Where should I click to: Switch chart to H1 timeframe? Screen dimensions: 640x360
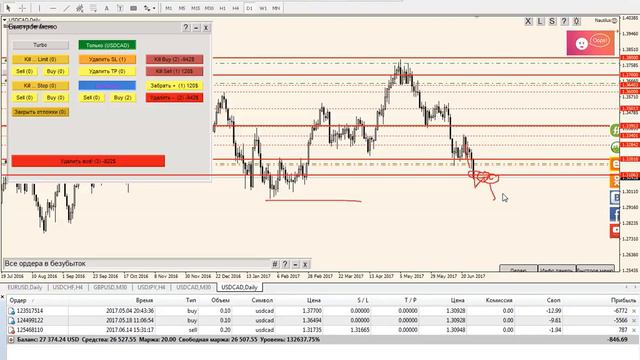pyautogui.click(x=222, y=8)
